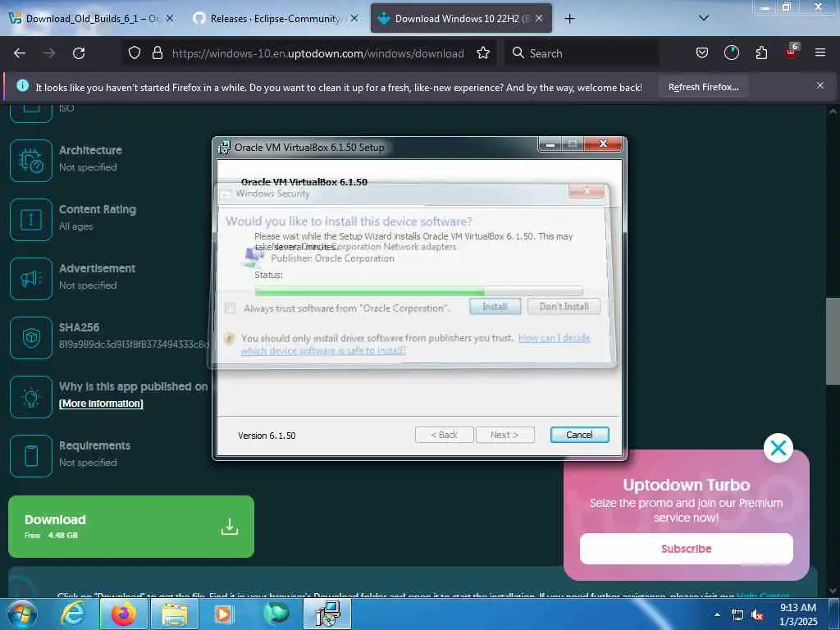Show hidden system tray icons
Screen dimensions: 840x630
717,615
